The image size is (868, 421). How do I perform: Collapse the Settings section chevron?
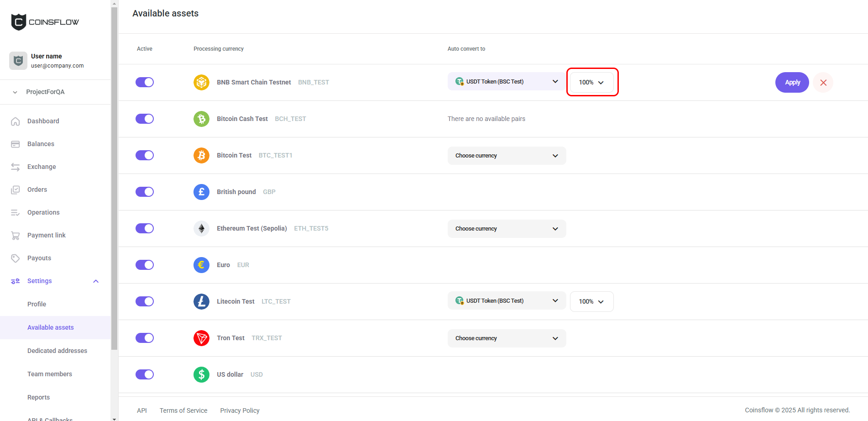pos(96,281)
